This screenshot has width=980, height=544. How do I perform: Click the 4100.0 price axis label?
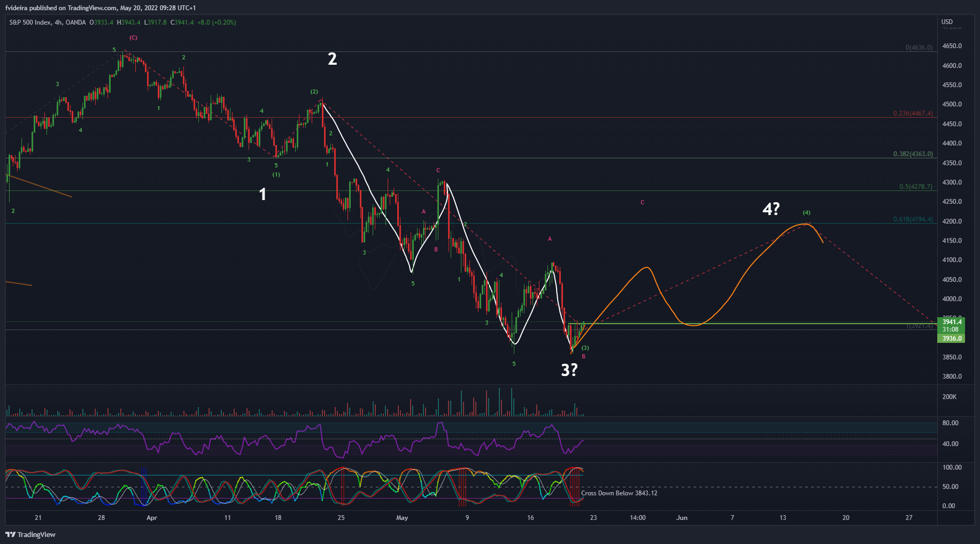[x=952, y=260]
